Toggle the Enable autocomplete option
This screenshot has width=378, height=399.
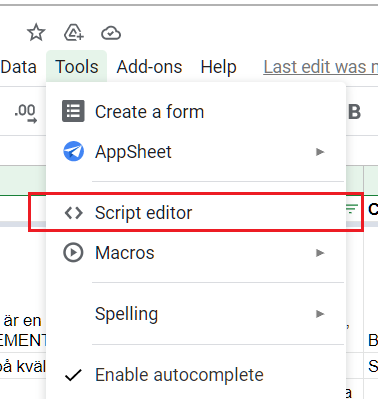[196, 375]
